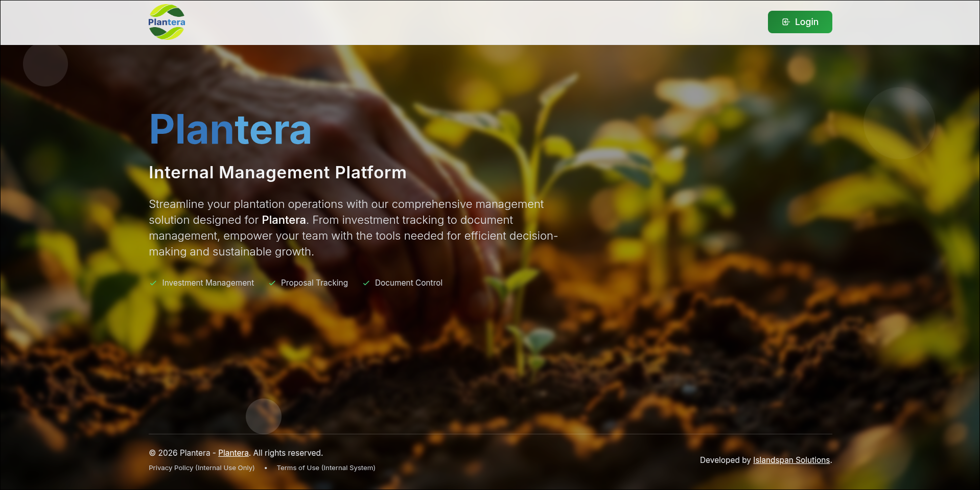Open the Plantera link in the footer
Image resolution: width=980 pixels, height=490 pixels.
[x=234, y=453]
